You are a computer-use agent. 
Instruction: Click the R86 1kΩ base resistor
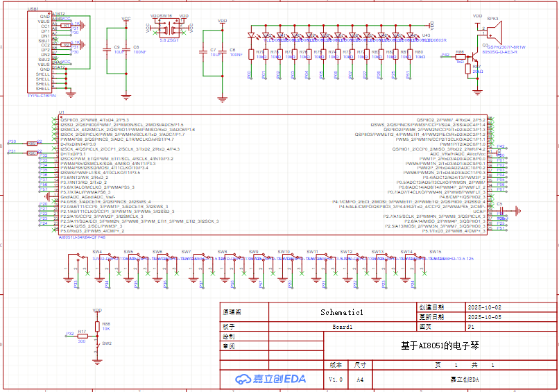(461, 56)
